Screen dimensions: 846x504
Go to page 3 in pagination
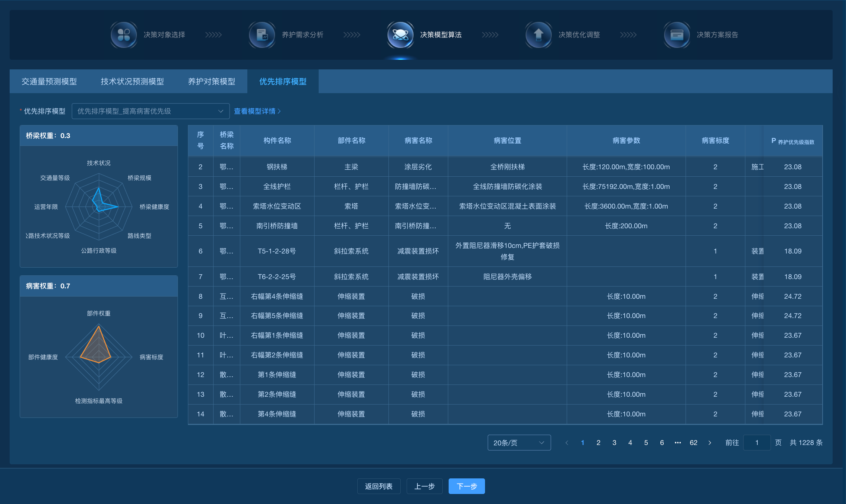(614, 443)
